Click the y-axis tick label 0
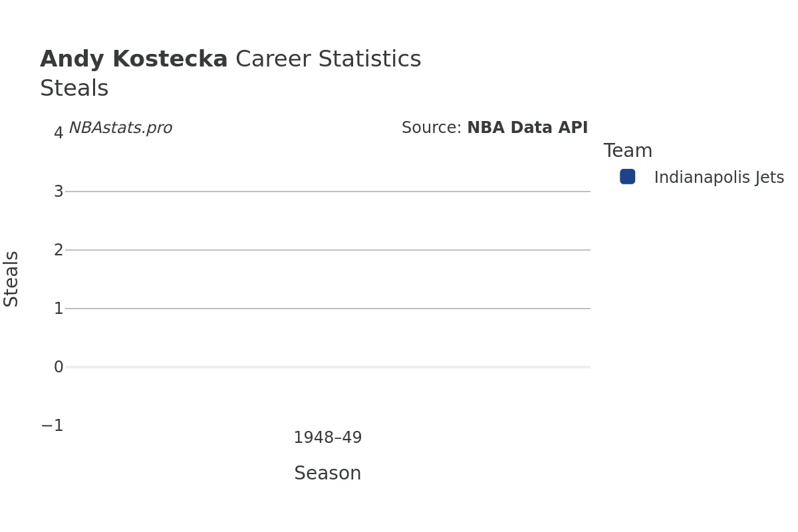This screenshot has height=532, width=798. [59, 367]
